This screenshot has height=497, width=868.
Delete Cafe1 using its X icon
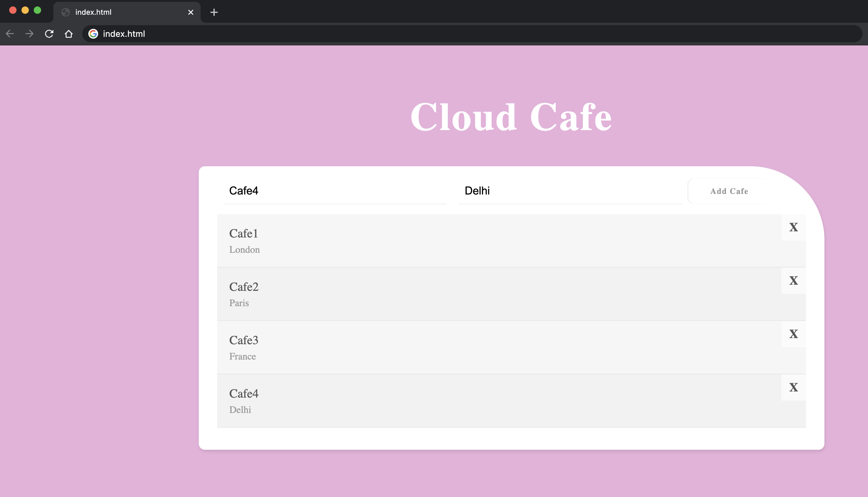[x=793, y=227]
